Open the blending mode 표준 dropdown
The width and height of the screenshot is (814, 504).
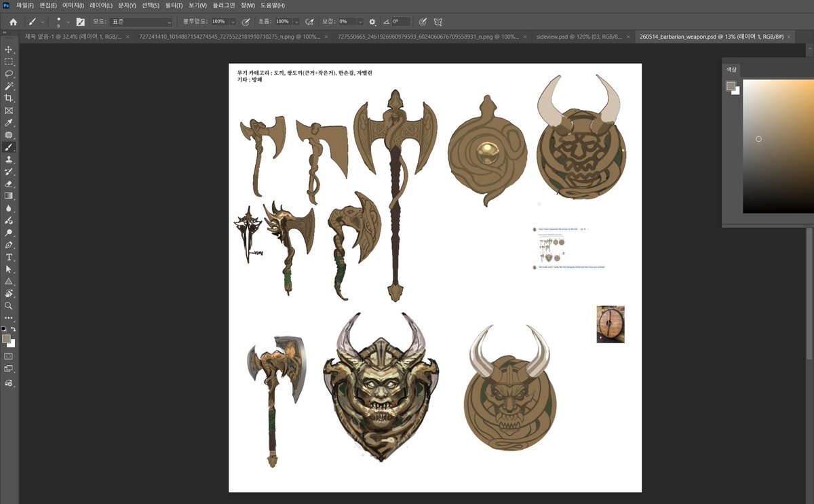141,22
